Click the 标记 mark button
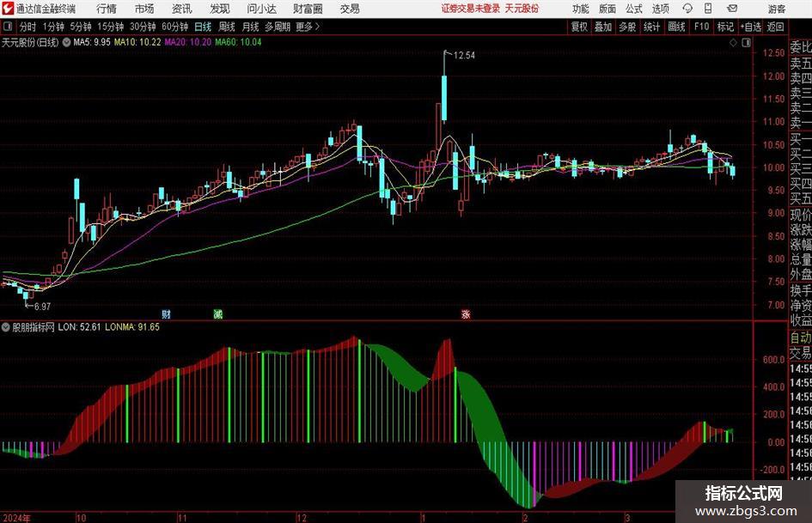 tap(725, 27)
